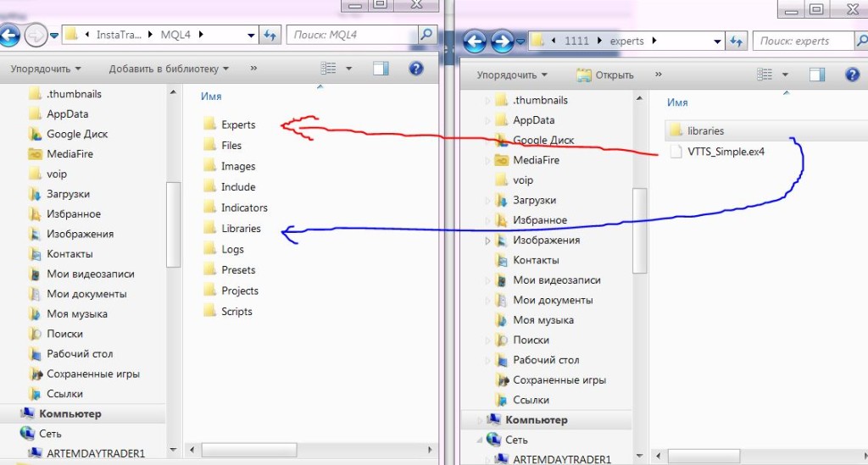Click 1111 breadcrumb in right address bar
868x465 pixels.
click(x=576, y=41)
